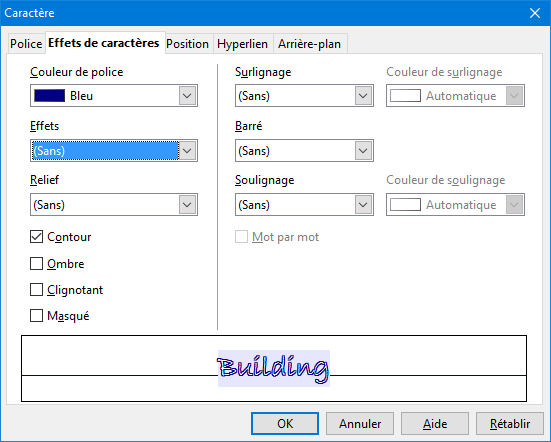Open the Couleur de police dropdown
551x442 pixels.
(x=114, y=96)
